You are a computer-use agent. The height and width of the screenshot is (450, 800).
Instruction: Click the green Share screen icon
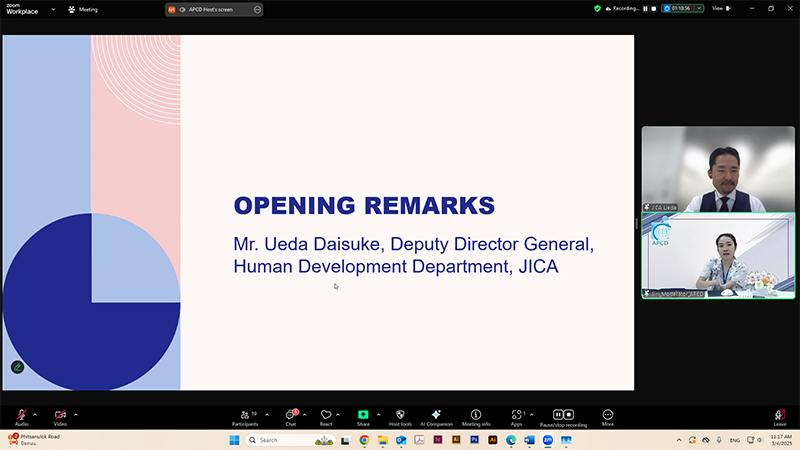click(363, 415)
